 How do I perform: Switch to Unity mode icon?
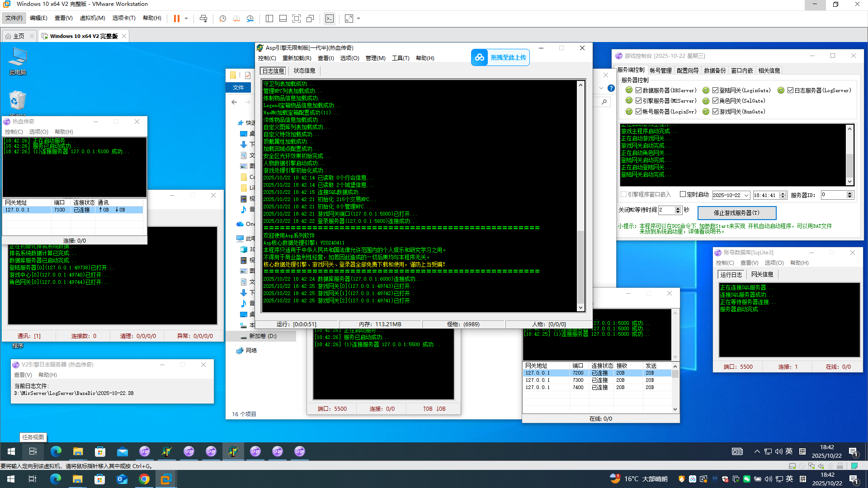[310, 19]
